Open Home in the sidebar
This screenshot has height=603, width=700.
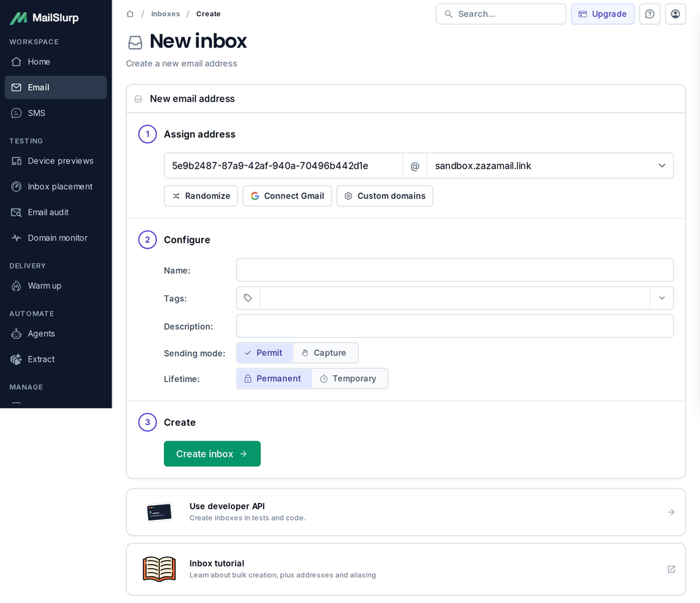pos(55,61)
